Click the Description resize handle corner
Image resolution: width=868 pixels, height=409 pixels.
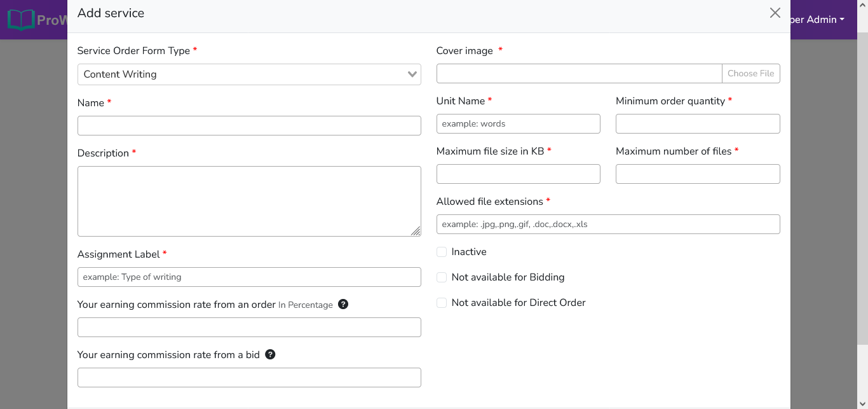tap(416, 231)
